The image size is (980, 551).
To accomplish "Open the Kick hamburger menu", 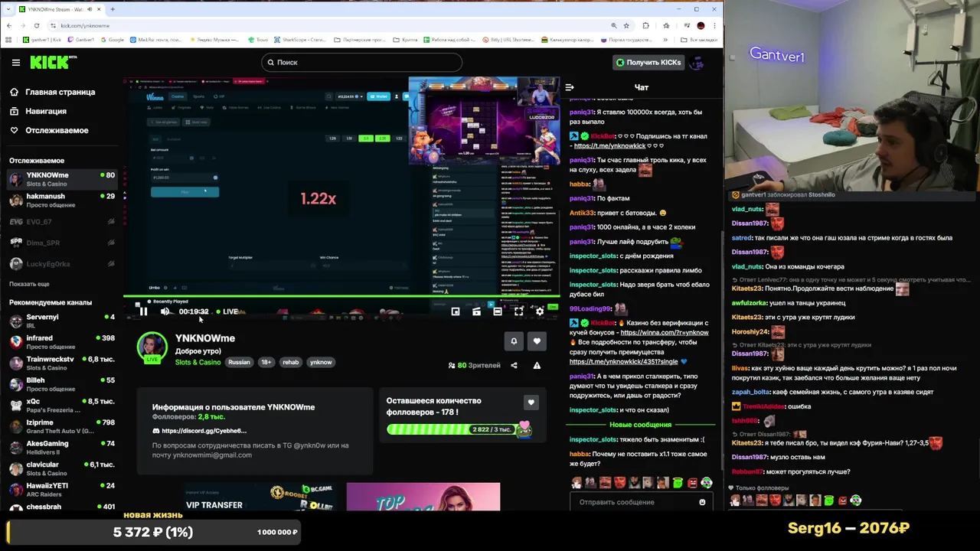I will click(15, 63).
